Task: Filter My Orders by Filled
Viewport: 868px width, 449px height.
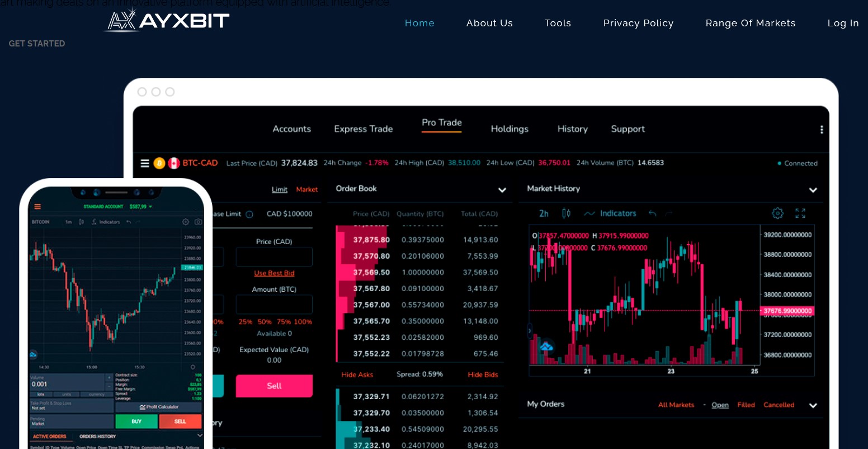Action: pos(746,405)
